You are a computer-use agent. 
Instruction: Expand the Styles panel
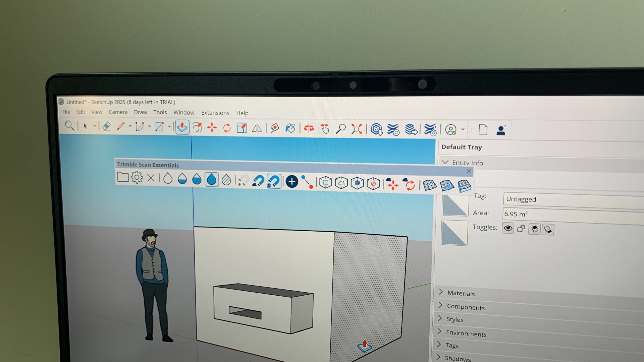tap(455, 319)
